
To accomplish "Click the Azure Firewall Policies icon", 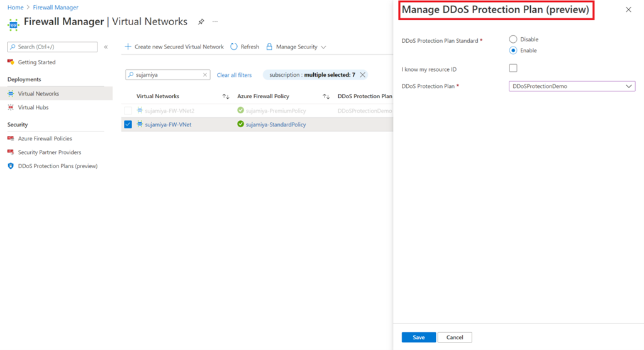I will (11, 138).
